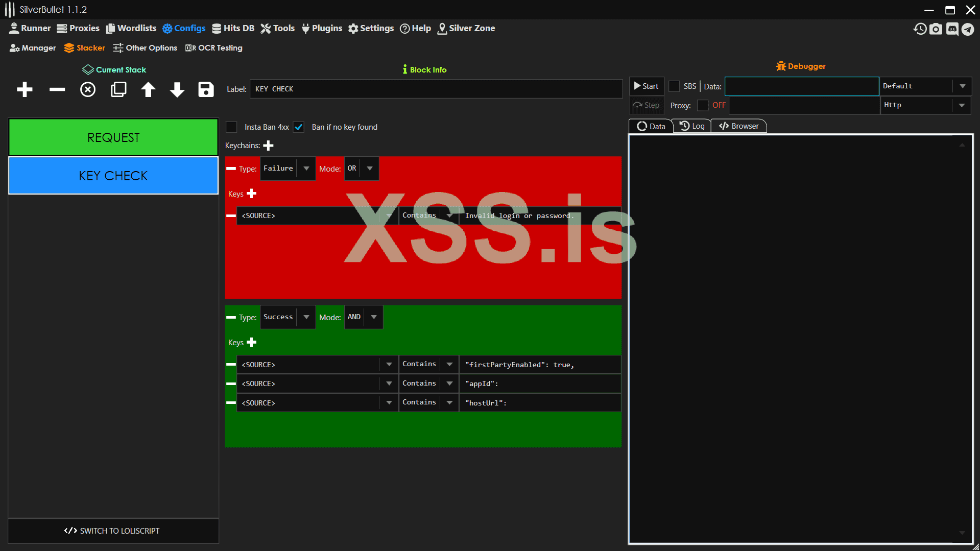Click the save config floppy disk icon
The height and width of the screenshot is (551, 980).
[206, 89]
